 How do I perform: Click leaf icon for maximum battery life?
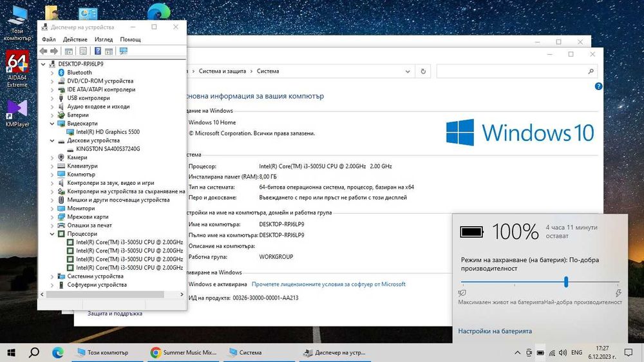tap(462, 293)
